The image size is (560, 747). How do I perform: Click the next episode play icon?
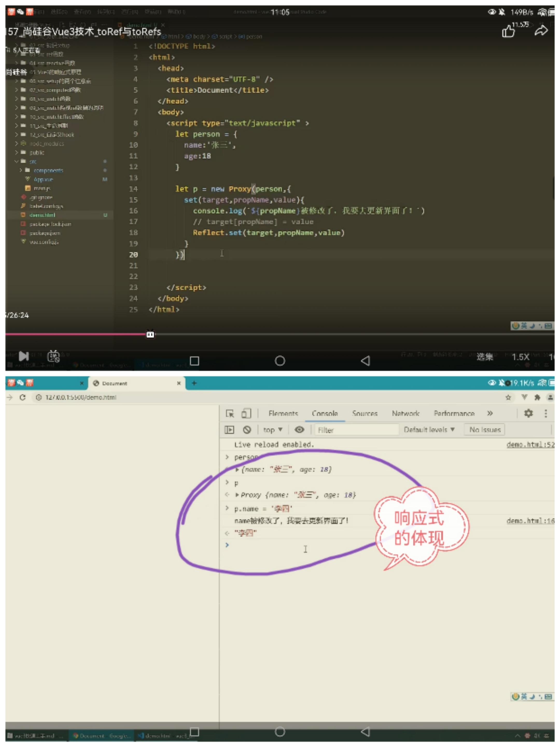(24, 356)
